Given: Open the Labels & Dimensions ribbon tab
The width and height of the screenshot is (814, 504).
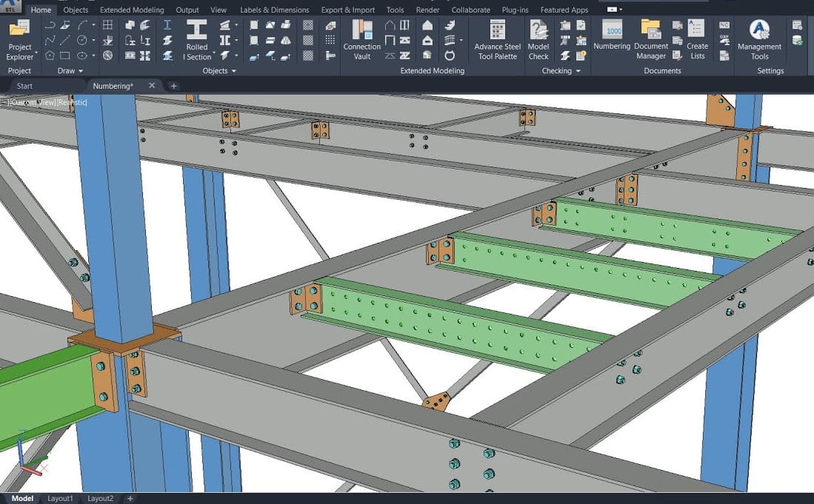Looking at the screenshot, I should [274, 10].
